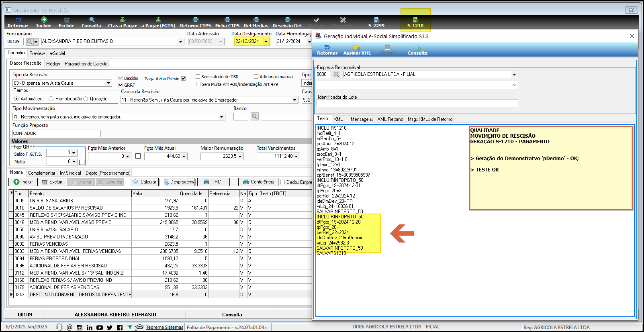The height and width of the screenshot is (332, 644).
Task: Open the Causa da Rescisão dropdown
Action: (294, 100)
